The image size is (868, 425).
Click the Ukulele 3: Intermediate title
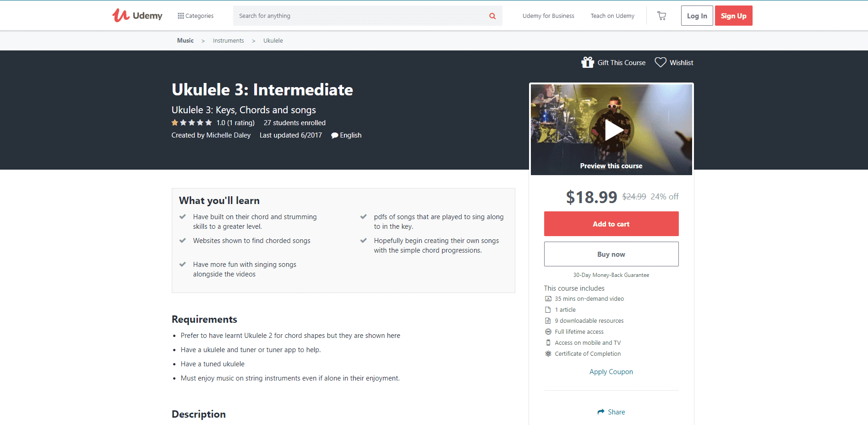point(262,89)
